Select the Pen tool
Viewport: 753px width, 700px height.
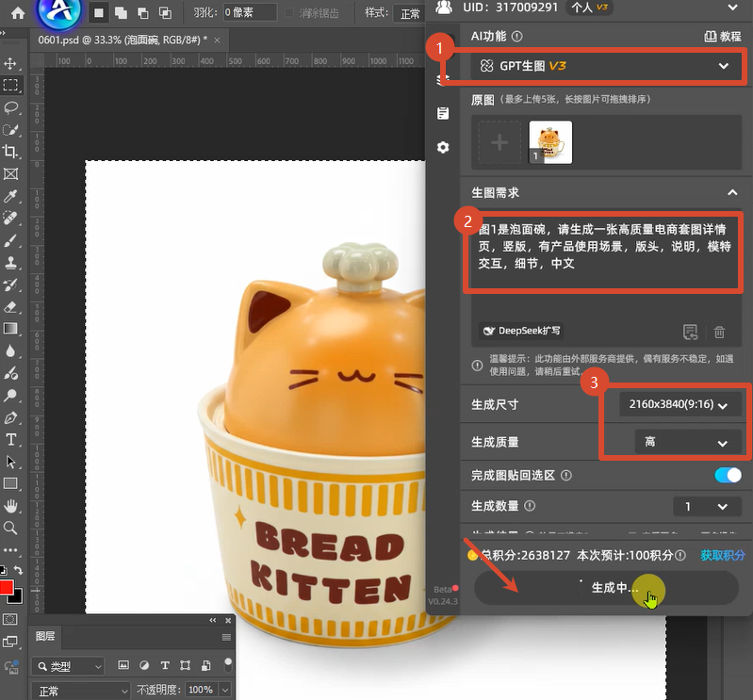(x=10, y=417)
